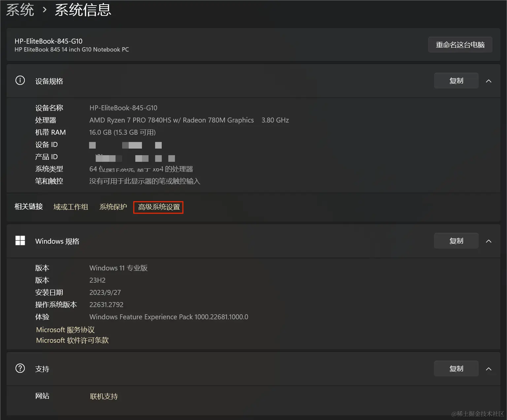Click the Windows 规格 section heading
Viewport: 507px width, 420px height.
[57, 241]
